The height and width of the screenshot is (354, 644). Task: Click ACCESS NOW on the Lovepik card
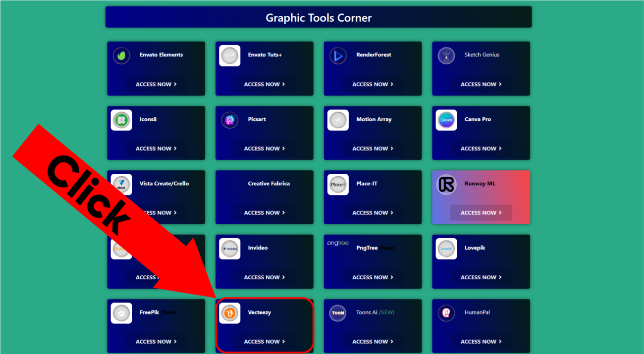(x=481, y=277)
